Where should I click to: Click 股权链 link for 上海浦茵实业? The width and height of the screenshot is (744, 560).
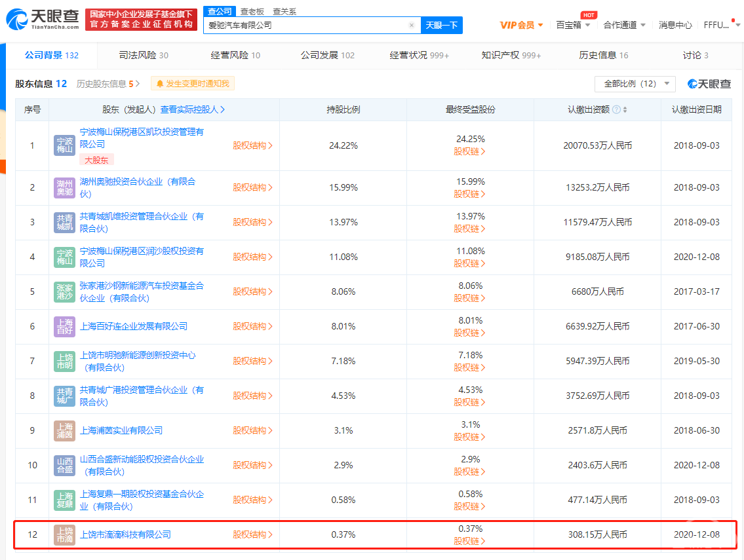(469, 437)
